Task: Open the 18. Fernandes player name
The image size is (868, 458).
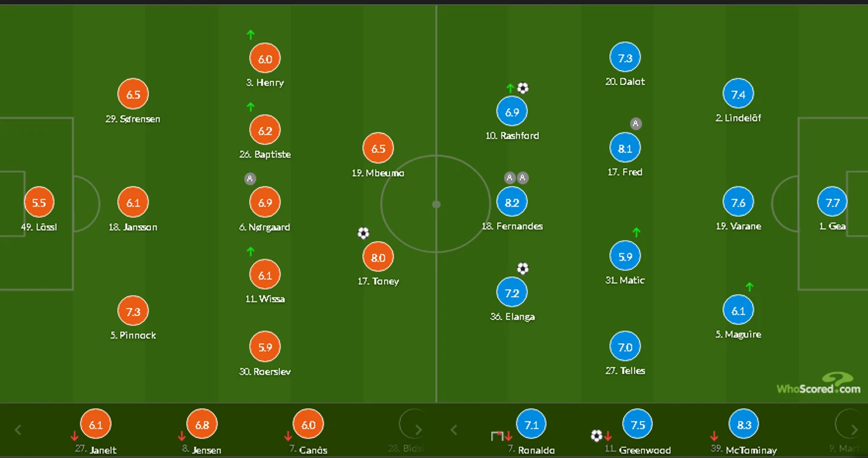Action: click(512, 226)
